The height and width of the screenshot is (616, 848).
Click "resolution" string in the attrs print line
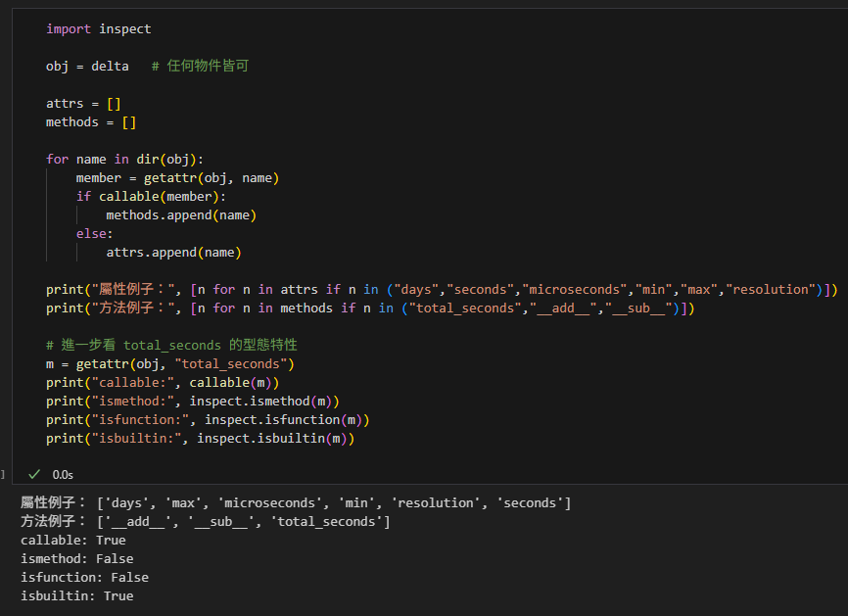(x=771, y=289)
